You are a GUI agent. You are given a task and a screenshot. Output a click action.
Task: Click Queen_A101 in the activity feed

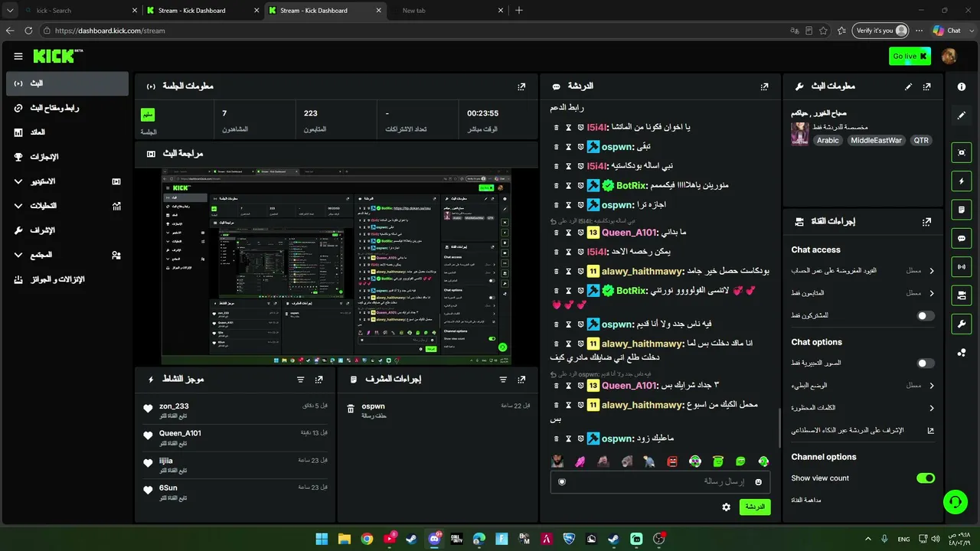[180, 433]
